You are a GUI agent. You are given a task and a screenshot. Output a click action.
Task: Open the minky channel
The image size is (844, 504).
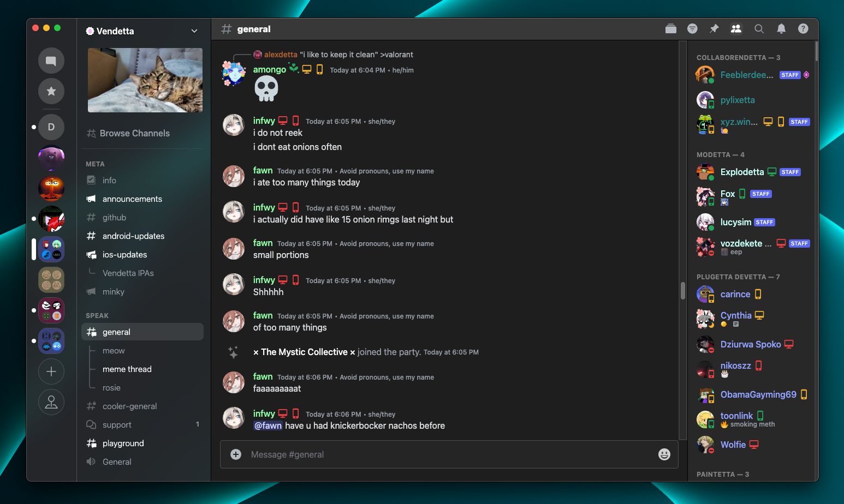click(142, 291)
